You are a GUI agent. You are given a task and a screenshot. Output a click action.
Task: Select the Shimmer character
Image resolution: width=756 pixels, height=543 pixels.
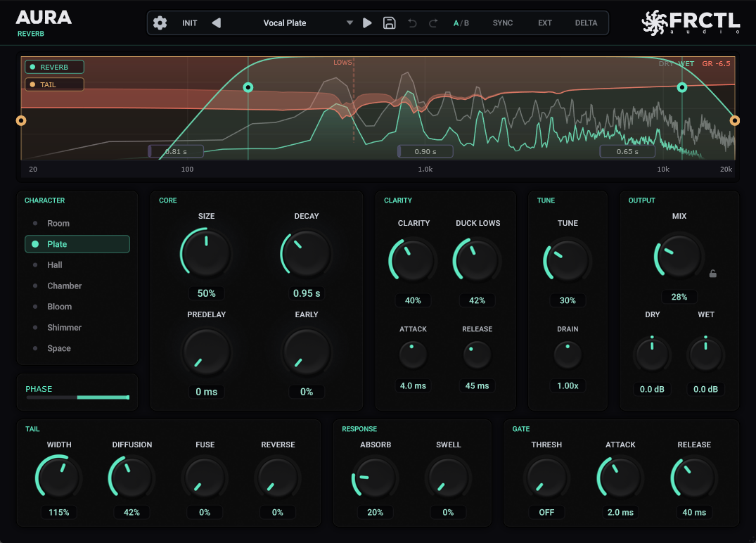(77, 327)
